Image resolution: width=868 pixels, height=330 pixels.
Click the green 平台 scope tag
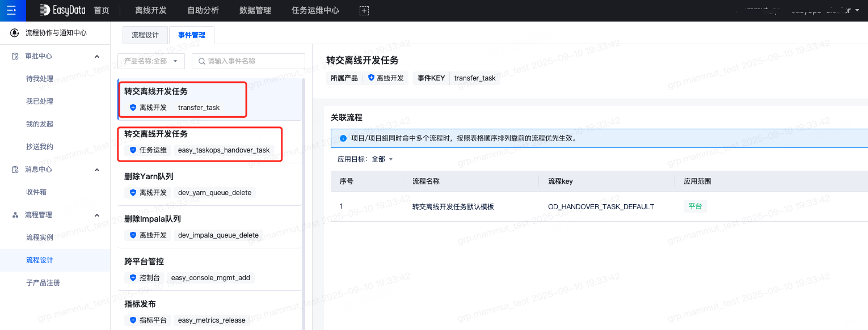click(x=695, y=206)
